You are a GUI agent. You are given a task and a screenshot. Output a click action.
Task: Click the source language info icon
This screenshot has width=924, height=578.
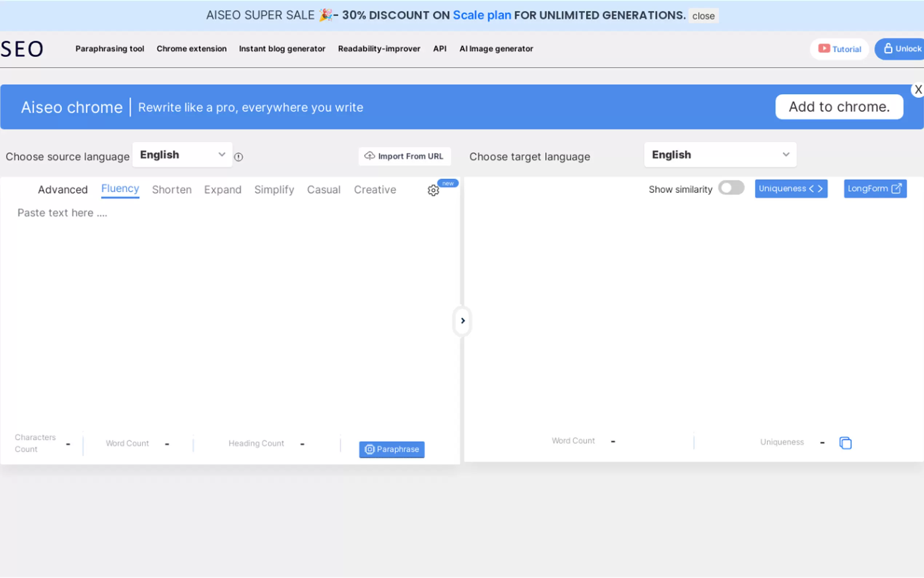click(x=238, y=157)
